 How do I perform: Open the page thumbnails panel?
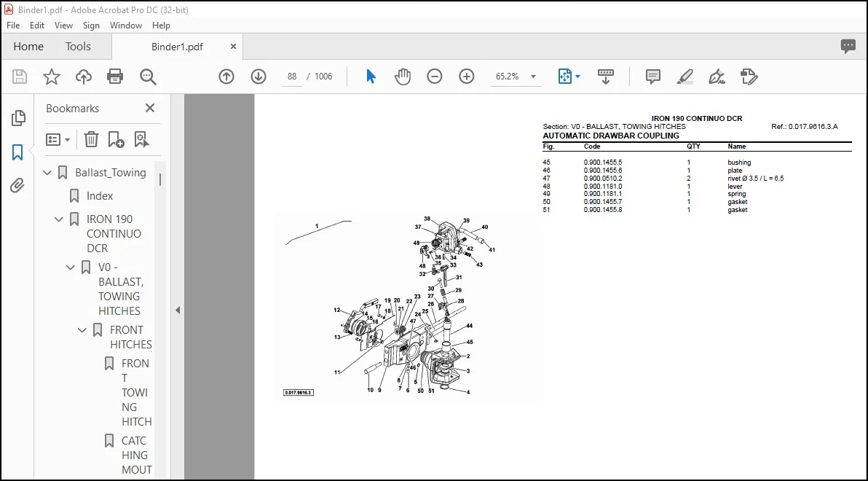point(18,117)
